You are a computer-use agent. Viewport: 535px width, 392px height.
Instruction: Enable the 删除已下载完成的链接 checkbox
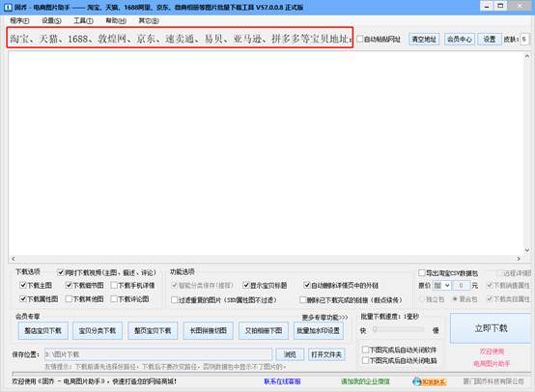[x=302, y=300]
